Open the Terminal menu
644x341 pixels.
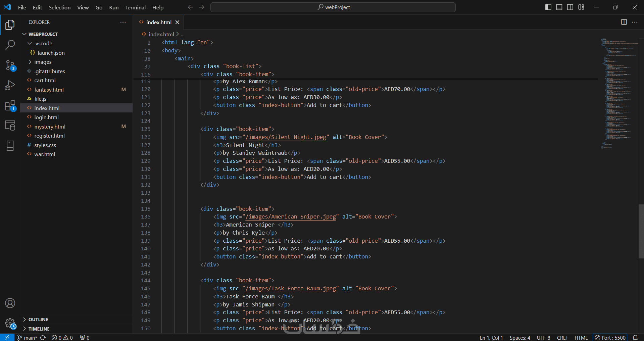click(135, 7)
